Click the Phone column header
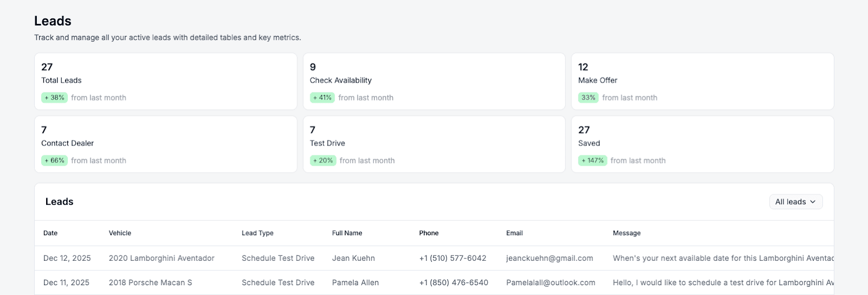The image size is (868, 295). [x=429, y=233]
